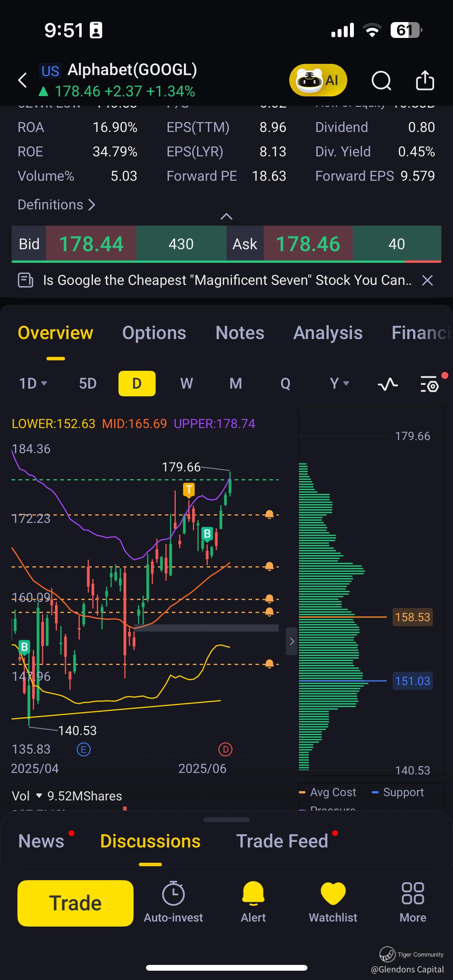Tap the green B marker near 147.96
Image resolution: width=453 pixels, height=980 pixels.
coord(24,647)
